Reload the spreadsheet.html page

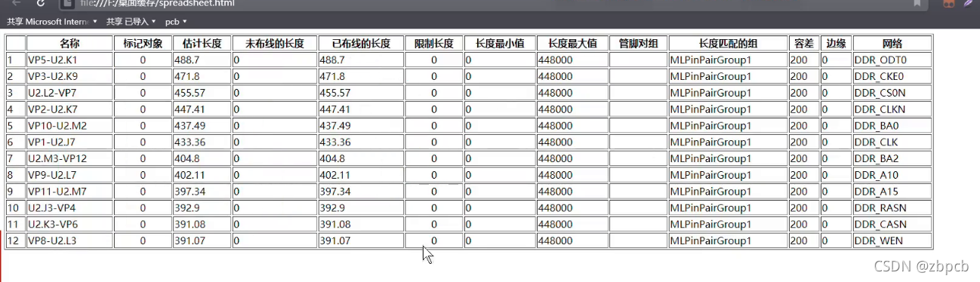(40, 3)
